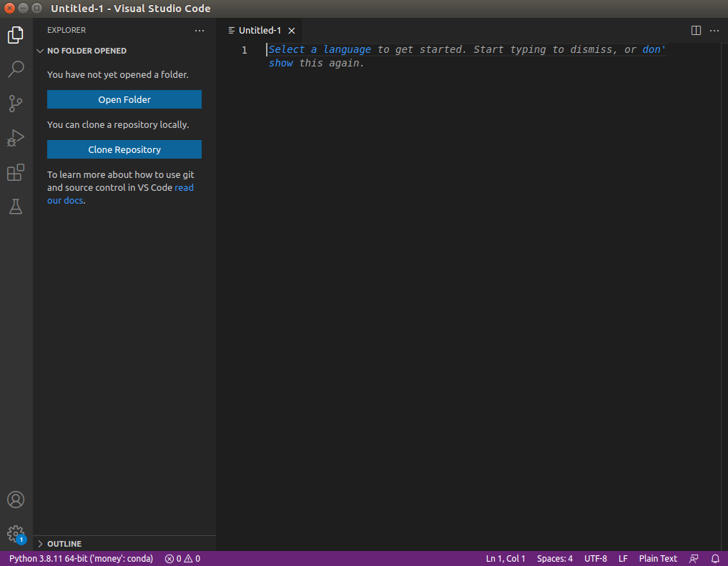
Task: Select the Source Control icon
Action: pyautogui.click(x=16, y=104)
